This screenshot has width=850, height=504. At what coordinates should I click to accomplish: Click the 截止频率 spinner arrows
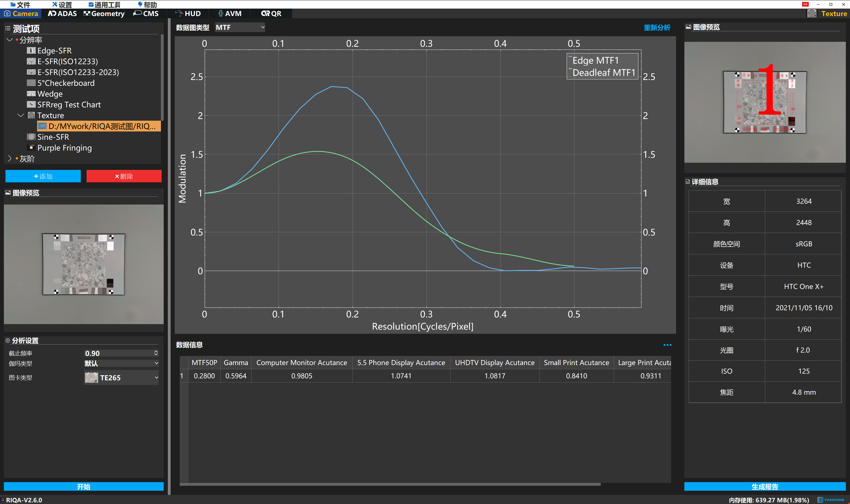tap(156, 353)
